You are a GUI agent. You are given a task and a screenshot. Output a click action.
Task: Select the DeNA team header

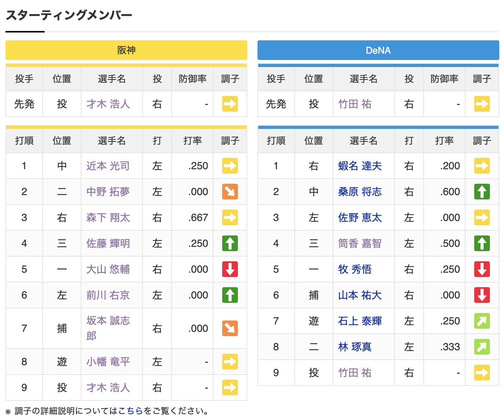(x=377, y=50)
